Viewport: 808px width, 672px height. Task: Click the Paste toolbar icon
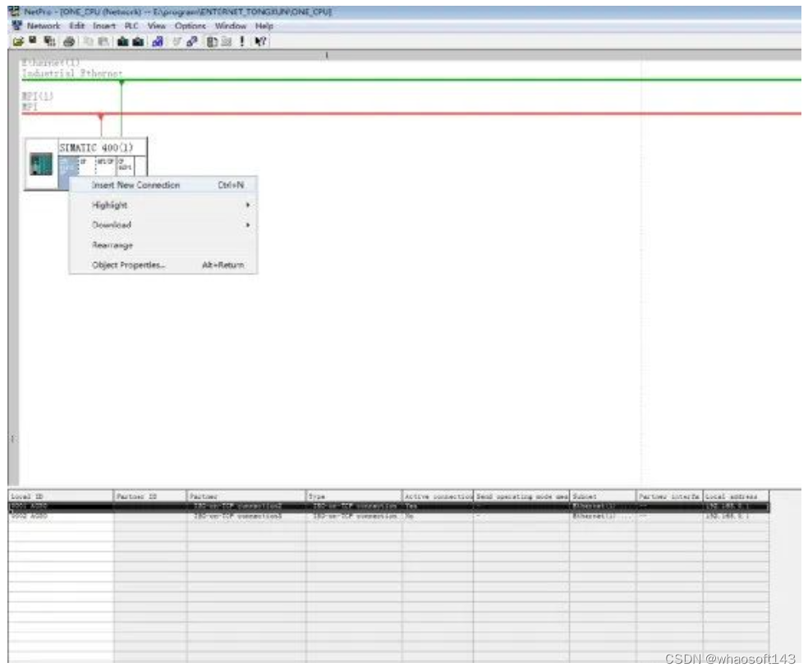click(x=103, y=41)
